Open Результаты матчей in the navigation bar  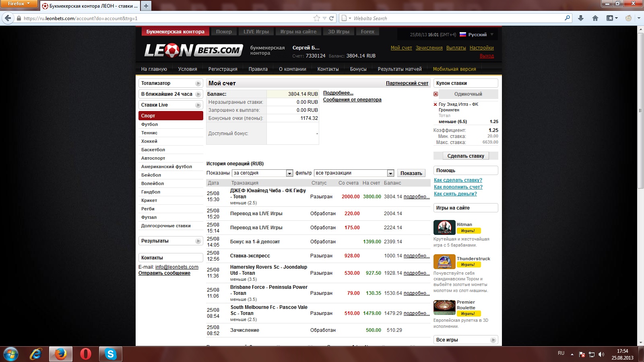click(x=400, y=69)
